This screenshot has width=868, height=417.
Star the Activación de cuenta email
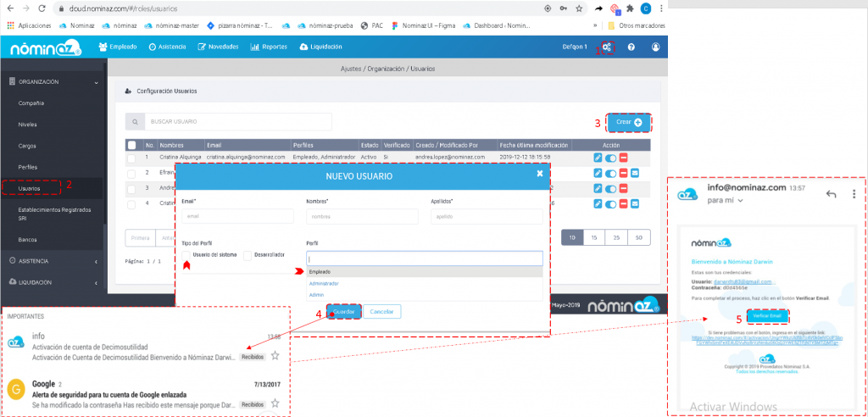pyautogui.click(x=275, y=355)
